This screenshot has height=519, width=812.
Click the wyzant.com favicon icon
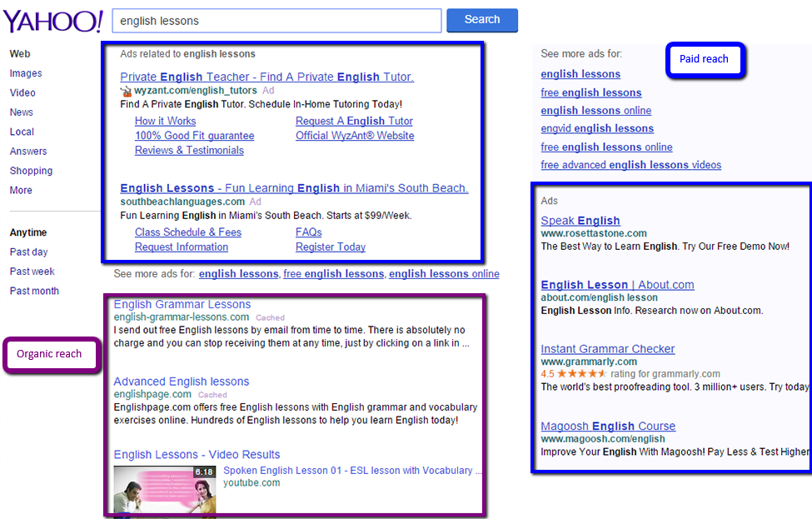tap(126, 91)
